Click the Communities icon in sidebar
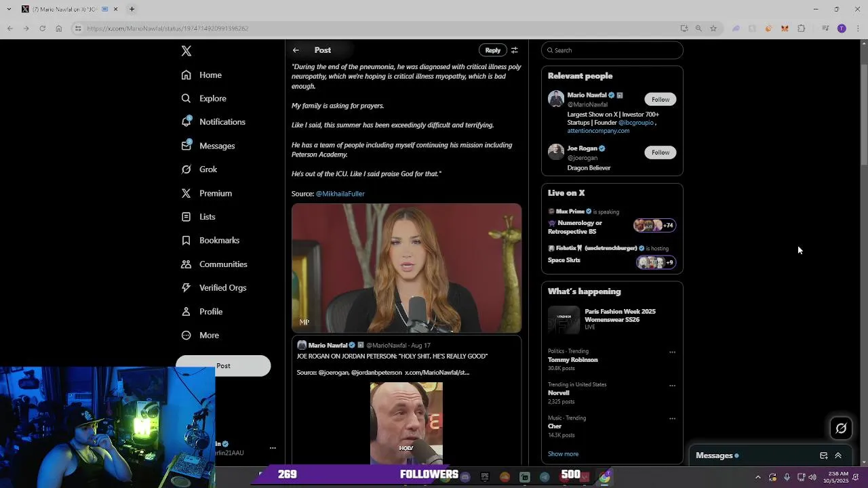868x488 pixels. pos(186,264)
